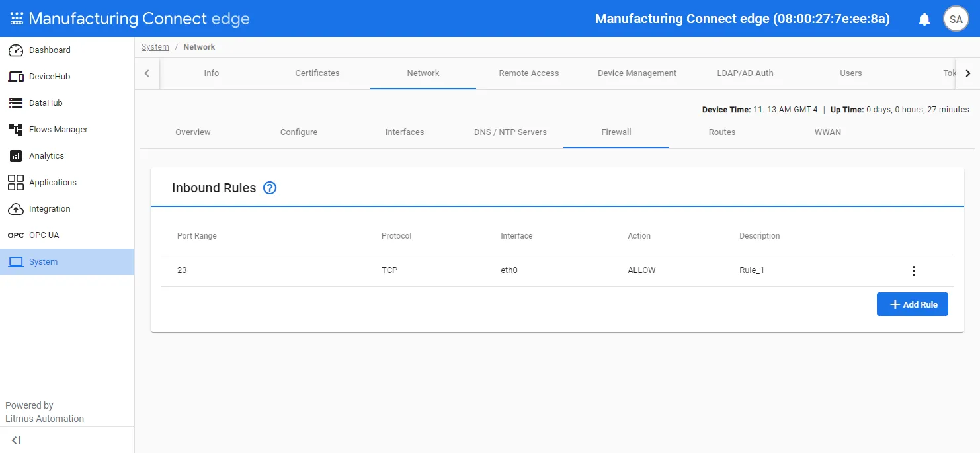Click the Flows Manager icon
Viewport: 980px width, 453px height.
tap(16, 130)
